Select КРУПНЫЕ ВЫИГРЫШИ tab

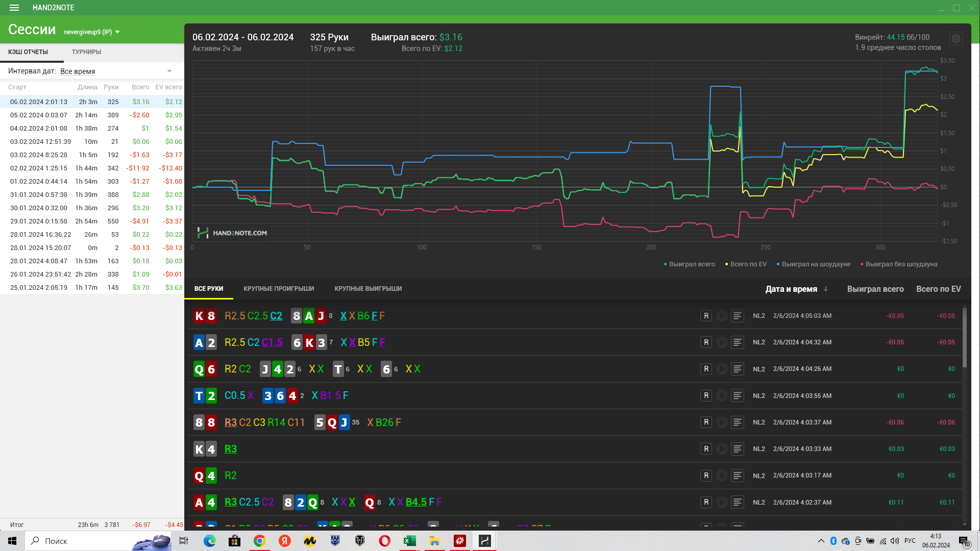pyautogui.click(x=368, y=289)
